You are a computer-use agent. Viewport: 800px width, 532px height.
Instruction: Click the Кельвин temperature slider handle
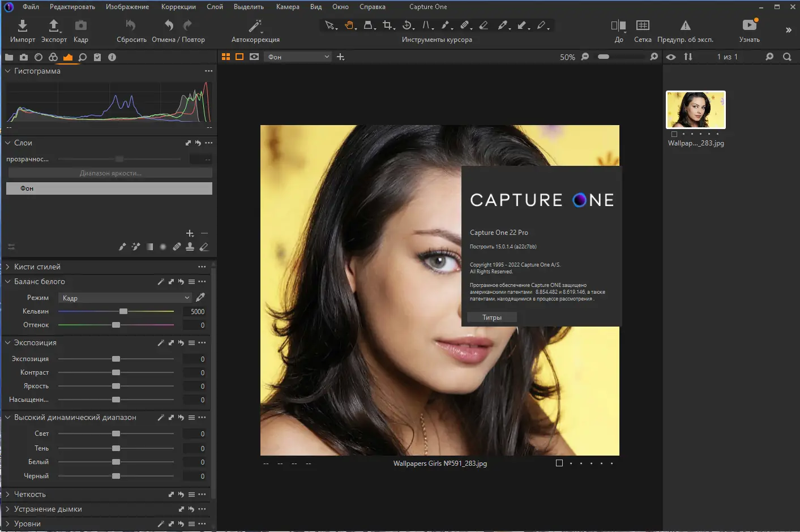(123, 311)
